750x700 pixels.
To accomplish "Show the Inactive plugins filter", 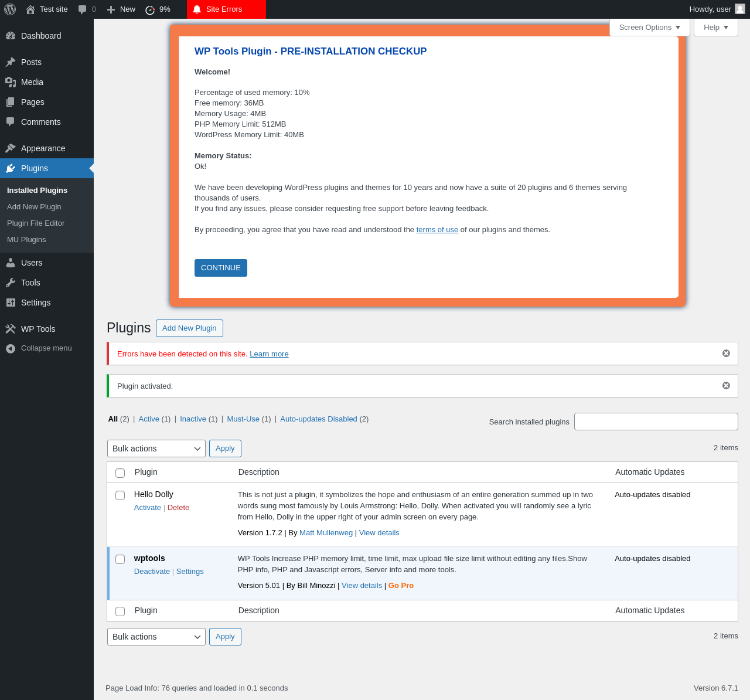I will (x=193, y=419).
